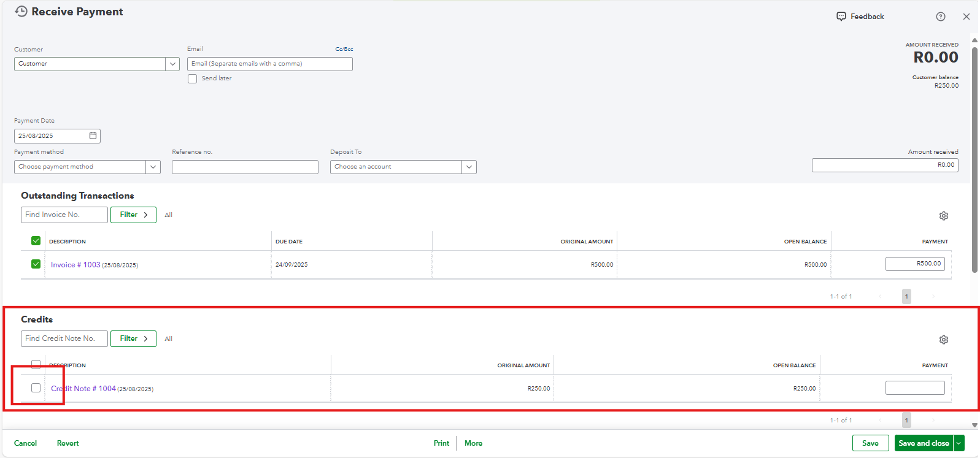The image size is (980, 458).
Task: Focus the Email address field
Action: click(x=270, y=64)
